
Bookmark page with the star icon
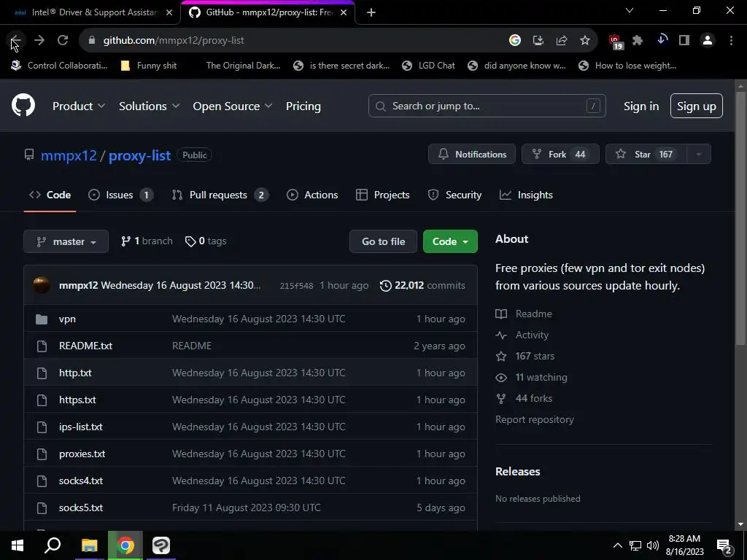(x=585, y=41)
